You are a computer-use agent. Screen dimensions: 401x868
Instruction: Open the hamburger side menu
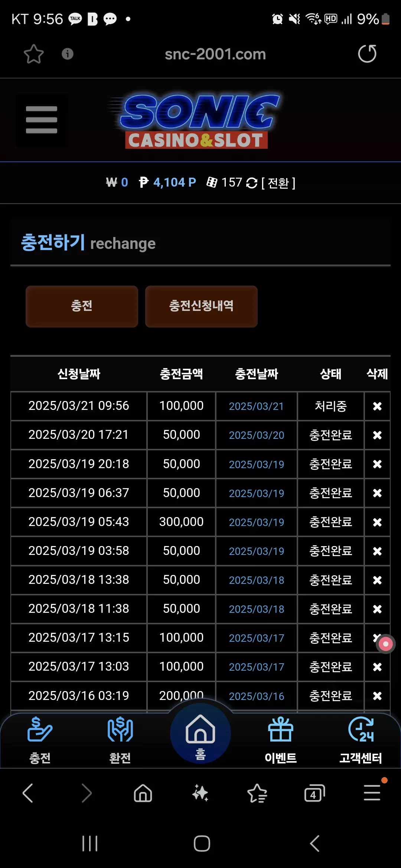click(42, 120)
